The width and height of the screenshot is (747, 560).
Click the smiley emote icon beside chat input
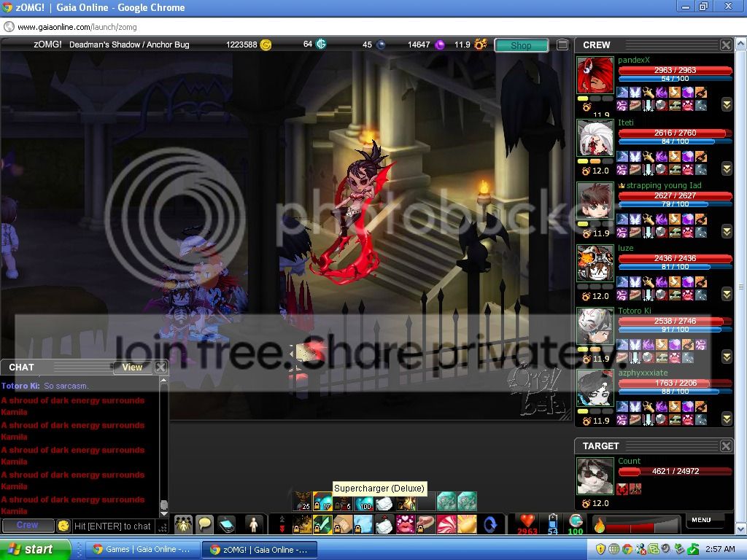pos(63,526)
